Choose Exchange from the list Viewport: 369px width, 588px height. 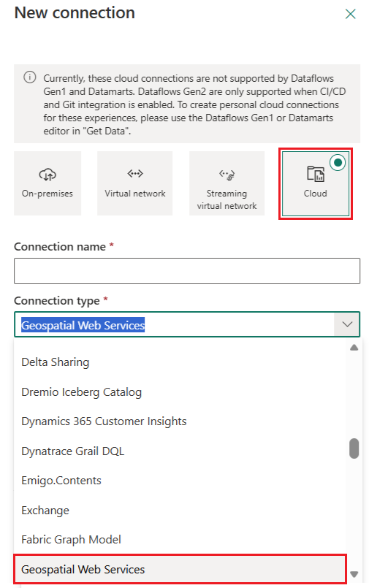(x=180, y=511)
